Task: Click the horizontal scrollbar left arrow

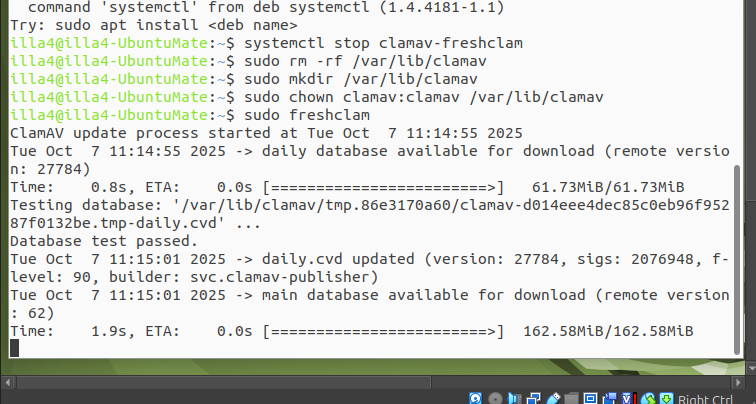Action: pos(6,381)
